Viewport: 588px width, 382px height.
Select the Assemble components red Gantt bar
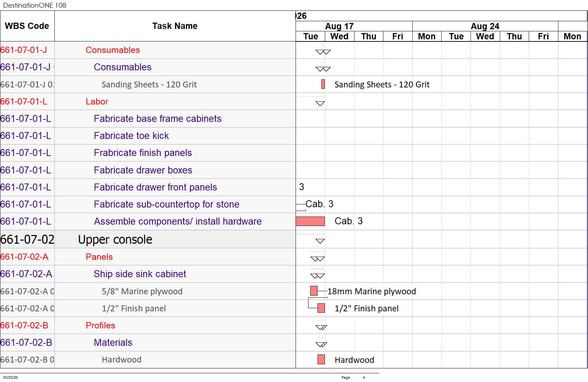coord(310,221)
